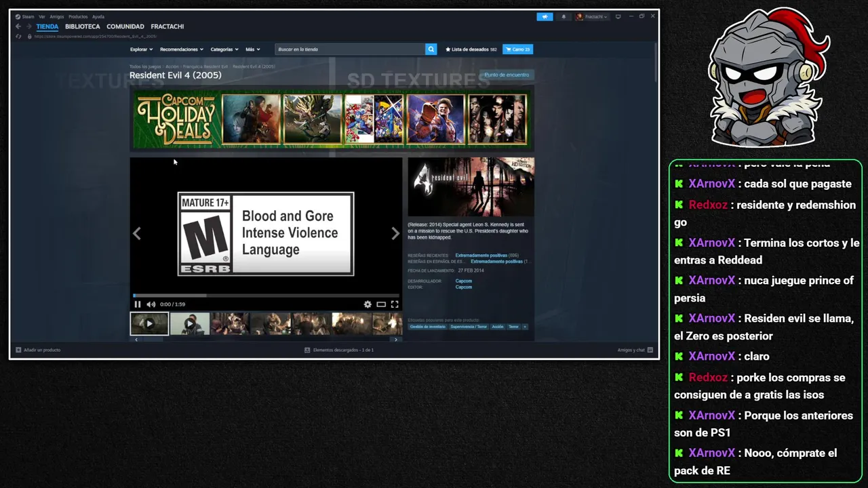
Task: Go forward with the Steam navigation arrow
Action: [x=28, y=26]
